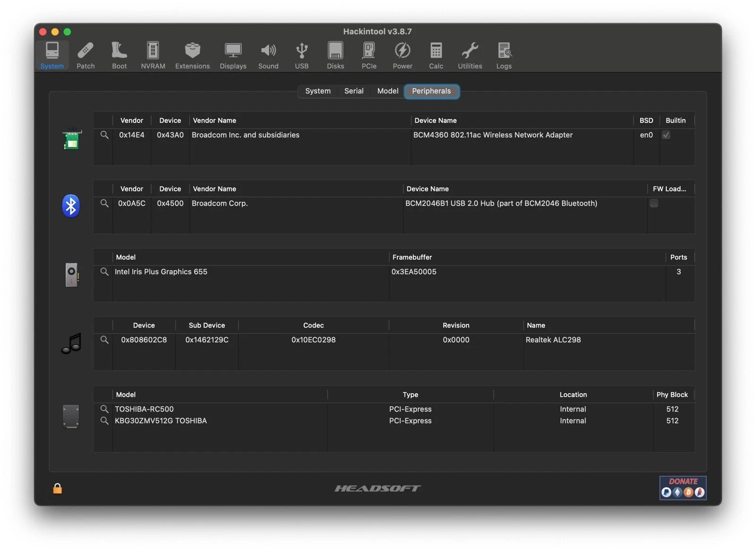Search the Intel Iris Plus Graphics entry
This screenshot has width=756, height=551.
(104, 272)
